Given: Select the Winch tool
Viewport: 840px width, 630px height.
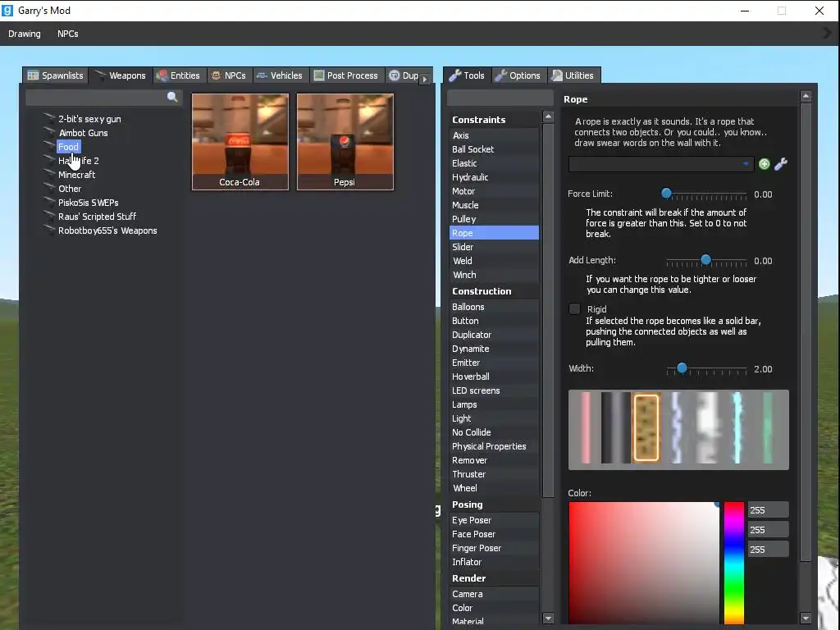Looking at the screenshot, I should (x=494, y=275).
